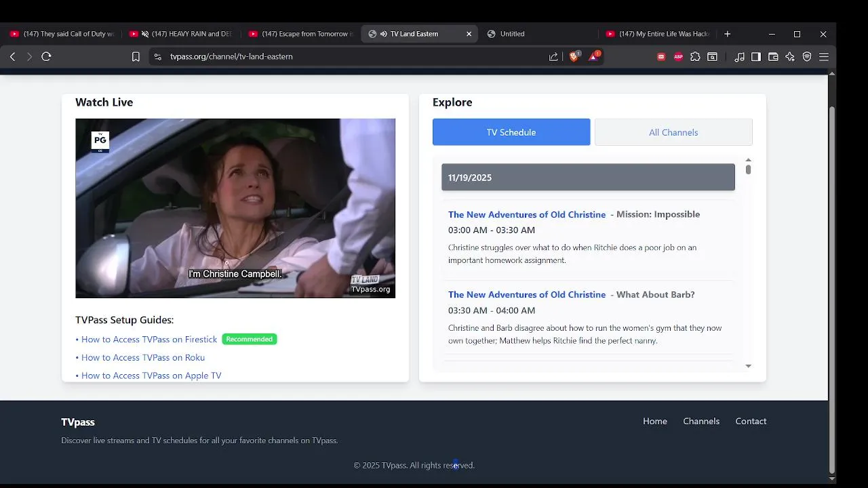The height and width of the screenshot is (488, 868).
Task: Switch to the Untitled tab
Action: (539, 34)
